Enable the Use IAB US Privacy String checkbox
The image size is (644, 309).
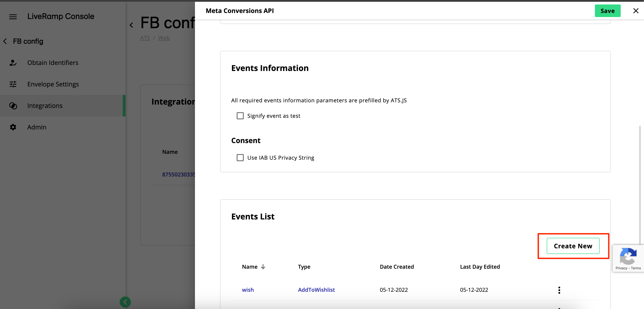tap(240, 157)
